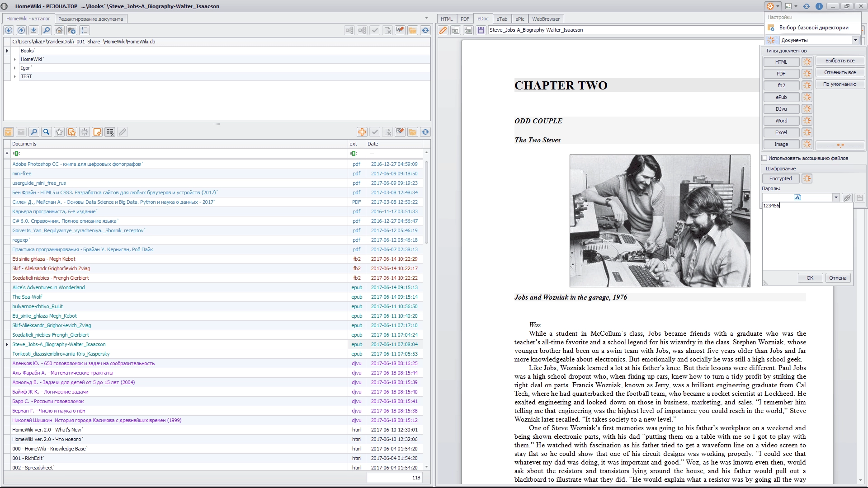Click the blue info icon in title bar
The height and width of the screenshot is (488, 868).
click(819, 6)
